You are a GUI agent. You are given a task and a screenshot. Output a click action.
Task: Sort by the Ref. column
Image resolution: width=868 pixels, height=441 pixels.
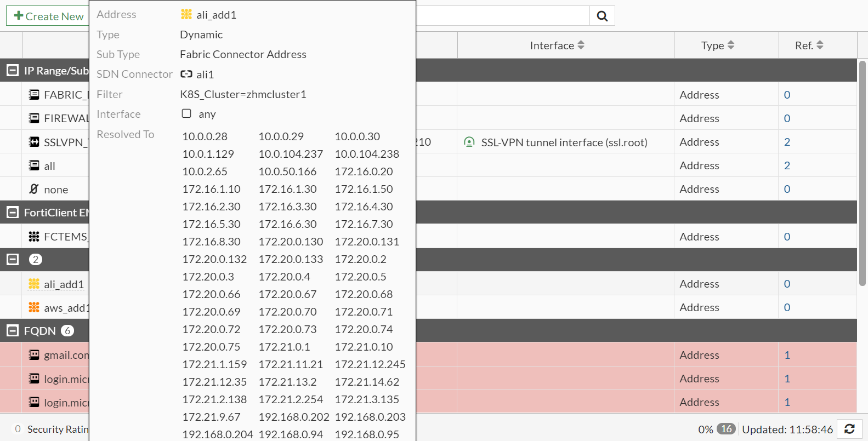(x=809, y=45)
